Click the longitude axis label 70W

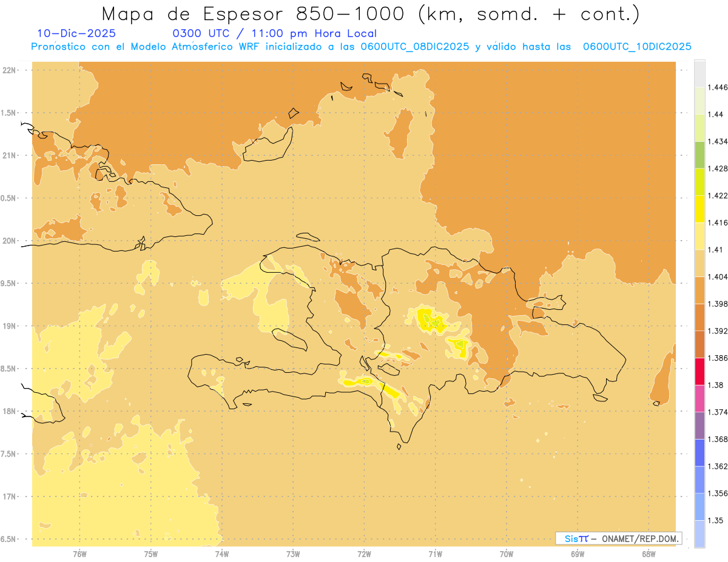[x=507, y=554]
